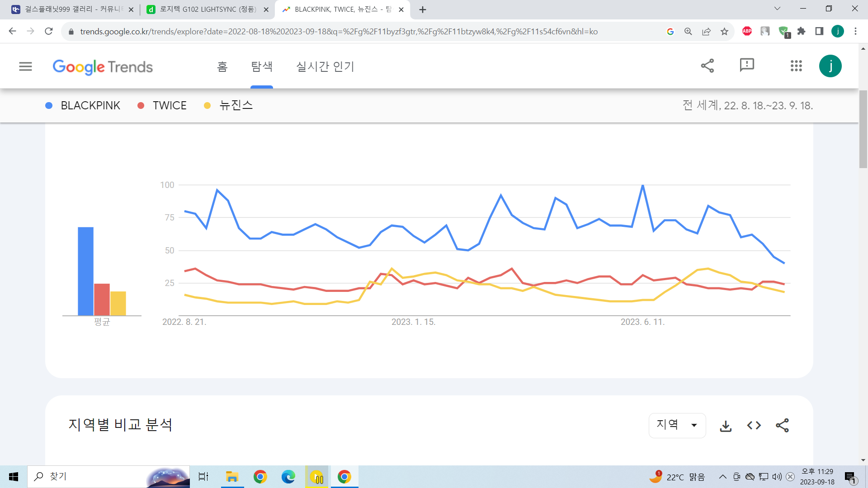Screen dimensions: 868x488
Task: Toggle the browser side panel
Action: (819, 31)
